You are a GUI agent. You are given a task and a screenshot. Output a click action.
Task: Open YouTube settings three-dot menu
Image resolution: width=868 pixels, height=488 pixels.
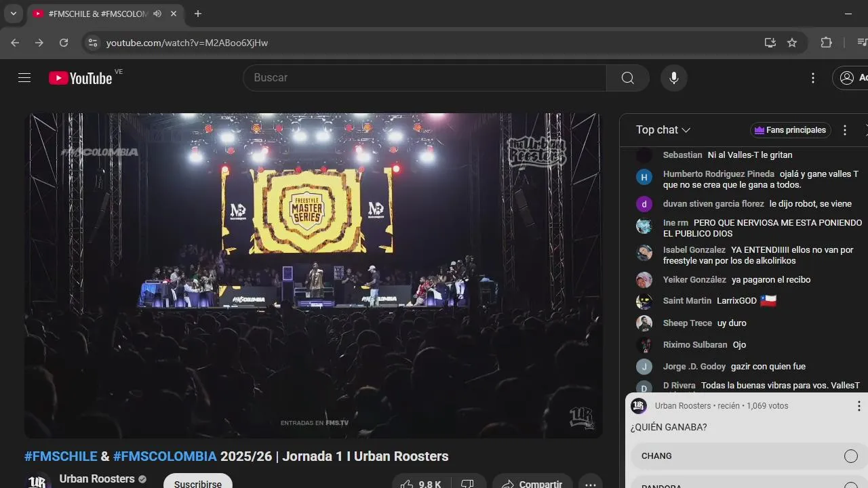813,78
